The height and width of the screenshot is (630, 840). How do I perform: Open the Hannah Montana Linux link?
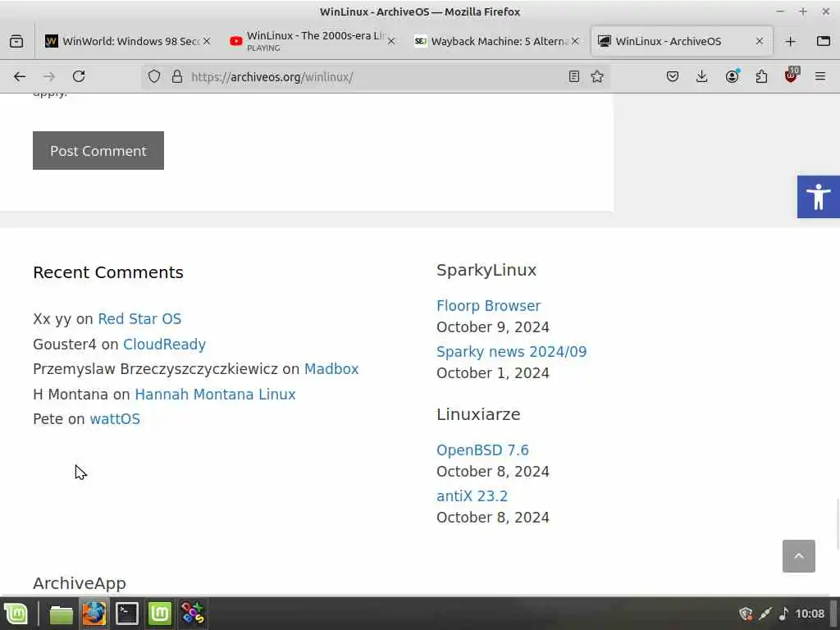[x=215, y=395]
